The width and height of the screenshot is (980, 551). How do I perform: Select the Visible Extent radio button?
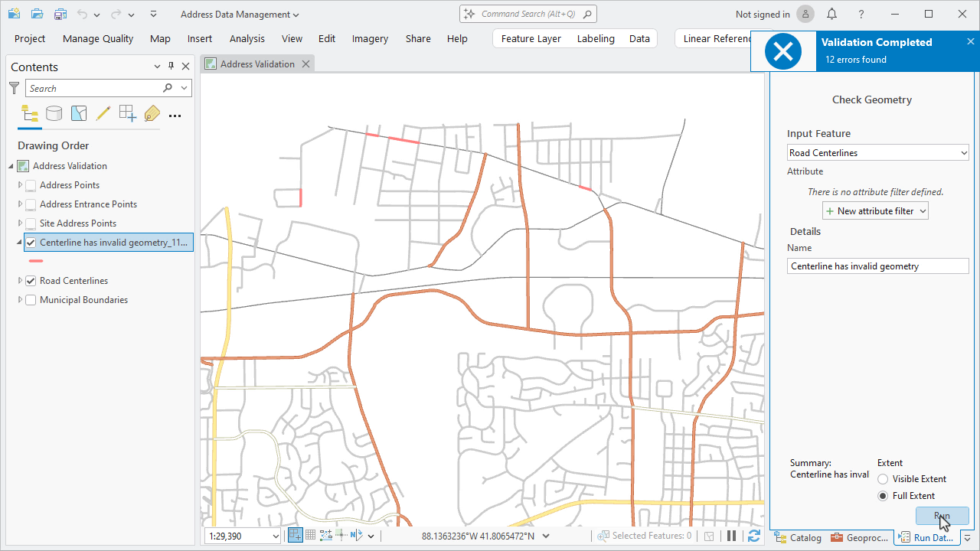click(x=882, y=478)
